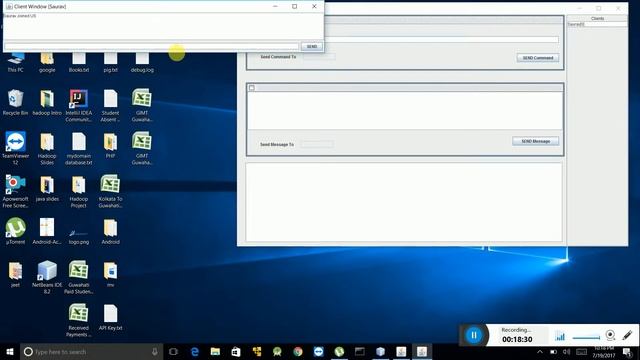Open the Hadoop Project folder
The height and width of the screenshot is (360, 640).
click(x=78, y=191)
